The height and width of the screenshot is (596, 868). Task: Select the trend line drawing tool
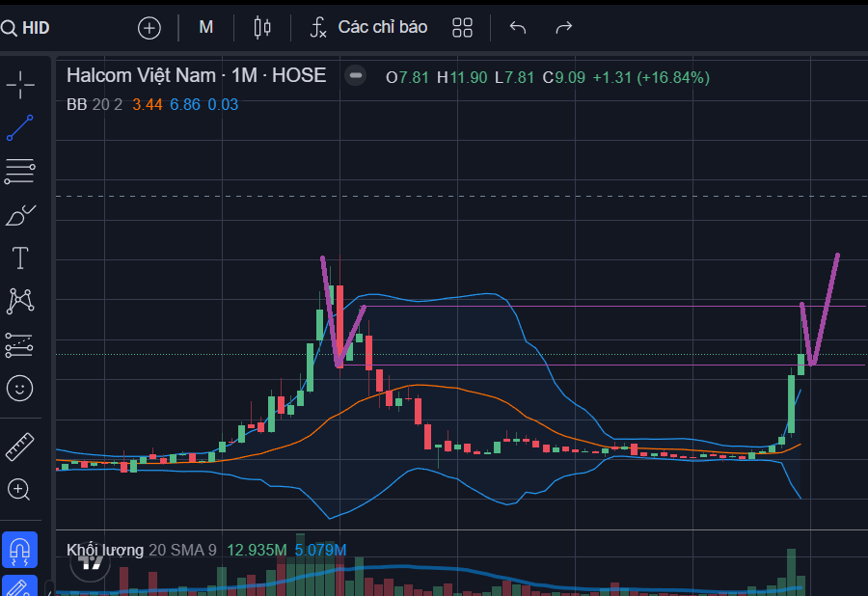pyautogui.click(x=20, y=128)
